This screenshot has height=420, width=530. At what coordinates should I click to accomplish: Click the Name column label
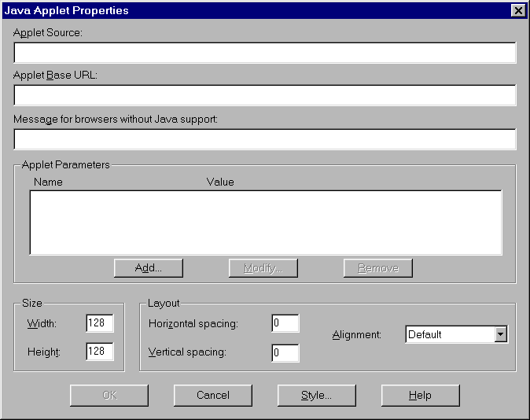[48, 182]
